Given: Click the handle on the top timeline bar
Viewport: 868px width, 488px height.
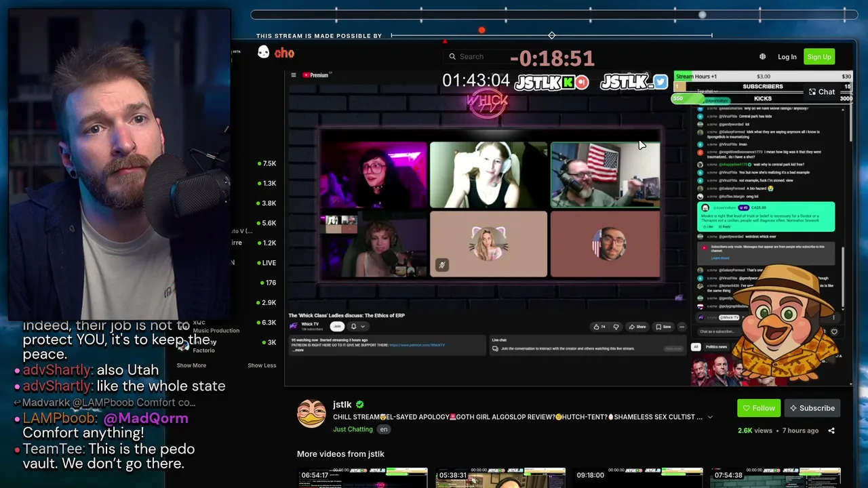Looking at the screenshot, I should (x=703, y=15).
